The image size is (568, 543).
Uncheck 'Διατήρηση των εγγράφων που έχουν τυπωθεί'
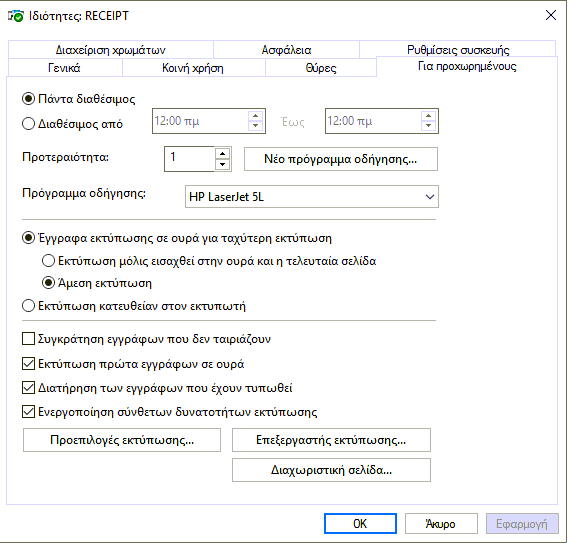(x=28, y=388)
